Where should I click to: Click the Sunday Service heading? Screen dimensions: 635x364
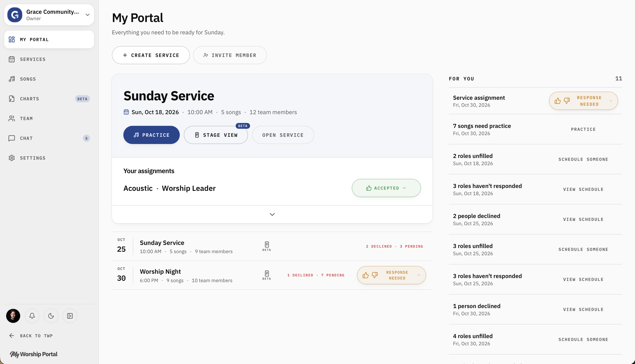pyautogui.click(x=169, y=96)
